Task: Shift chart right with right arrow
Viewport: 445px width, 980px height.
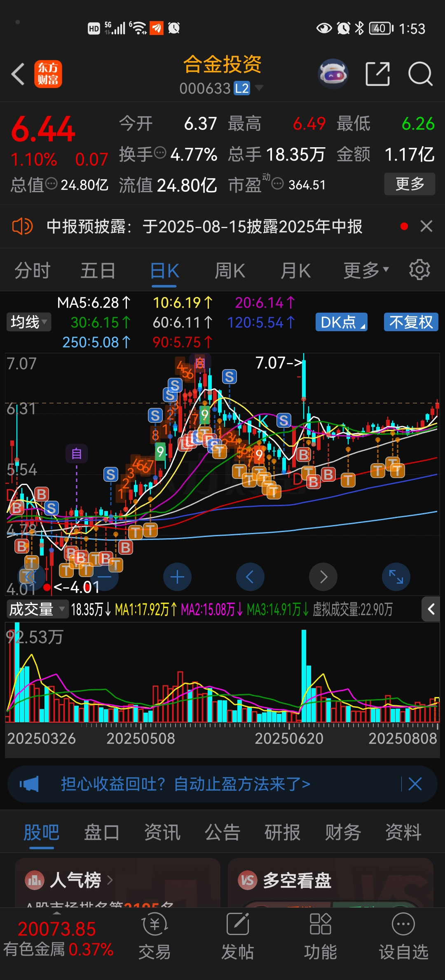Action: (323, 577)
